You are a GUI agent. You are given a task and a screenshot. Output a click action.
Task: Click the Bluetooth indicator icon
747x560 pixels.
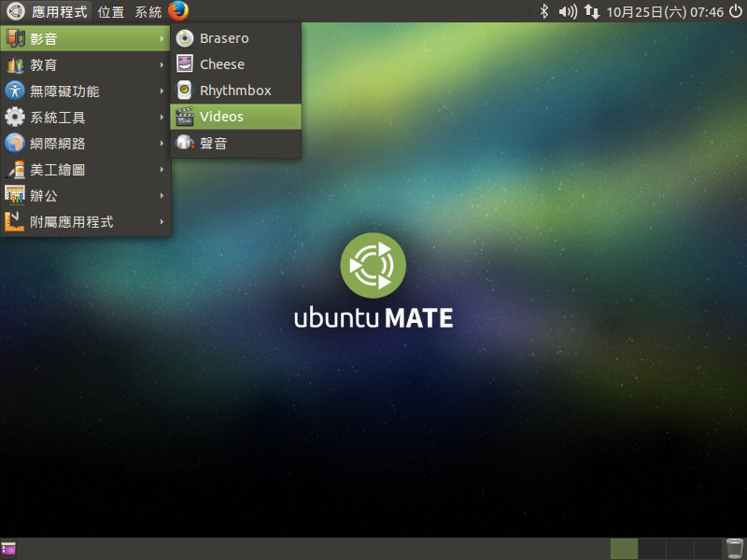[544, 11]
